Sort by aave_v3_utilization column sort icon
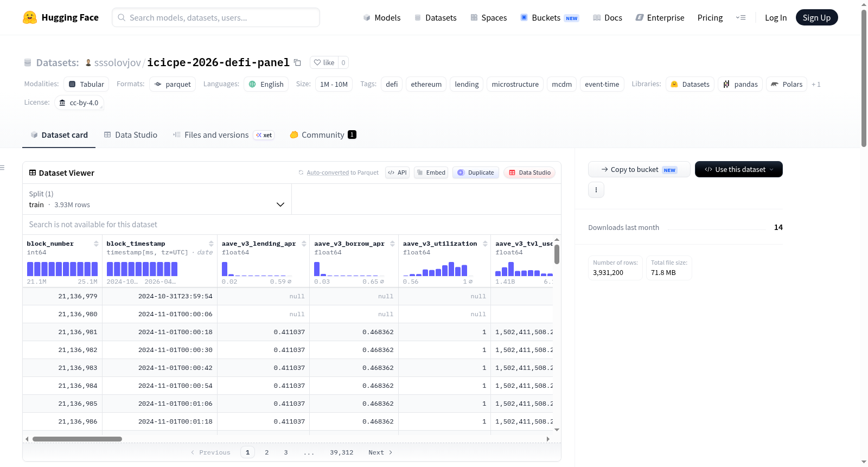Image resolution: width=868 pixels, height=467 pixels. tap(485, 244)
